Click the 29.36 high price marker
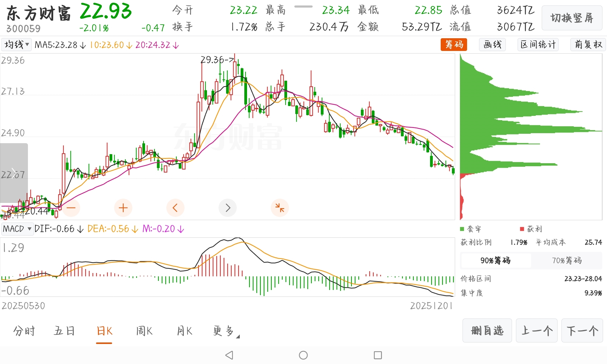The width and height of the screenshot is (607, 364). pos(217,60)
